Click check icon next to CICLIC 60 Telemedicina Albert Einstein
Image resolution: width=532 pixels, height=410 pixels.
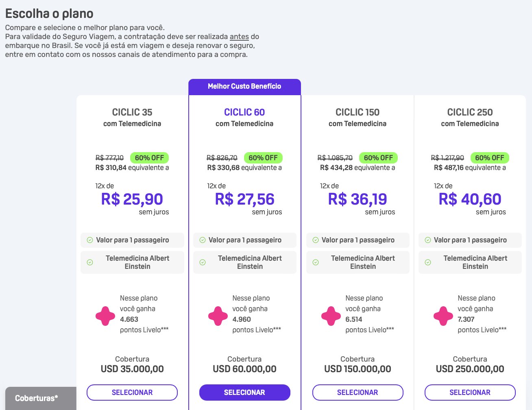(203, 262)
